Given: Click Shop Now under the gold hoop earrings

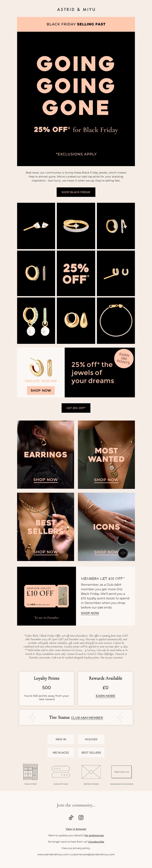Looking at the screenshot, I should click(x=41, y=390).
